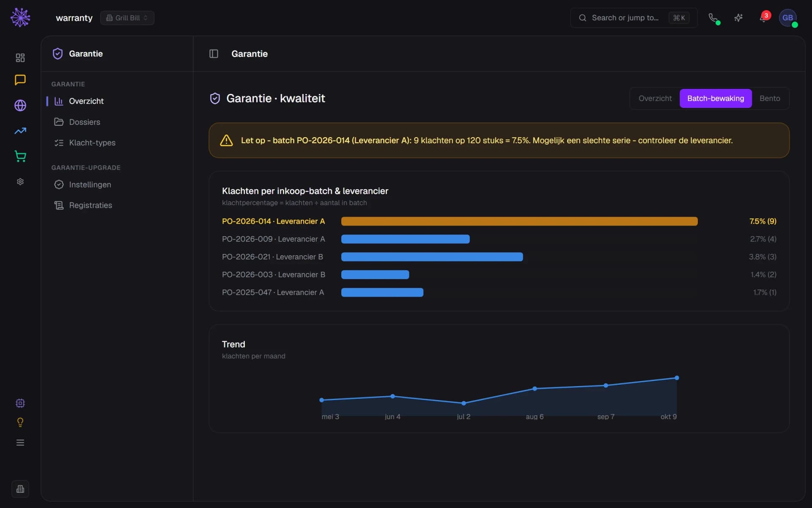
Task: Open Dossiers in the sidebar
Action: tap(117, 122)
